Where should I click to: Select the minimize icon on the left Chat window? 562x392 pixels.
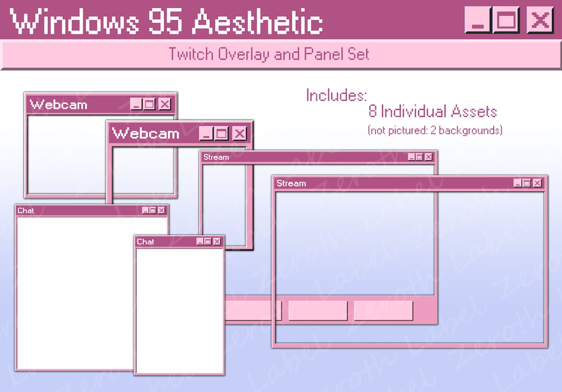pyautogui.click(x=144, y=210)
